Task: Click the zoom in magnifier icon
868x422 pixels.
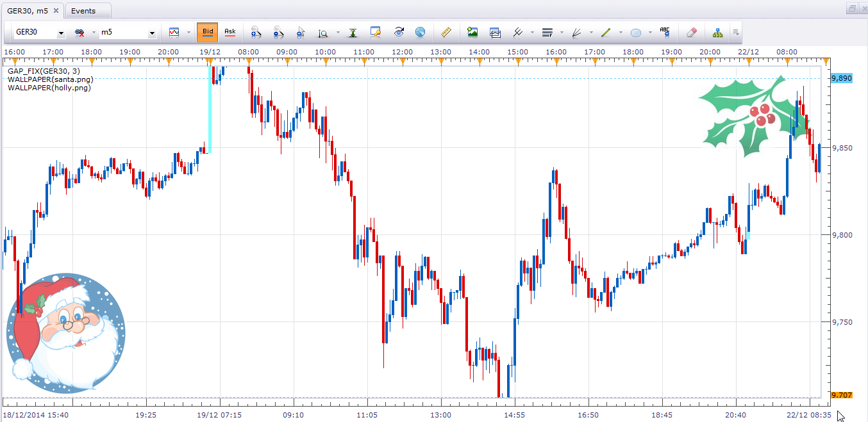Action: [255, 32]
